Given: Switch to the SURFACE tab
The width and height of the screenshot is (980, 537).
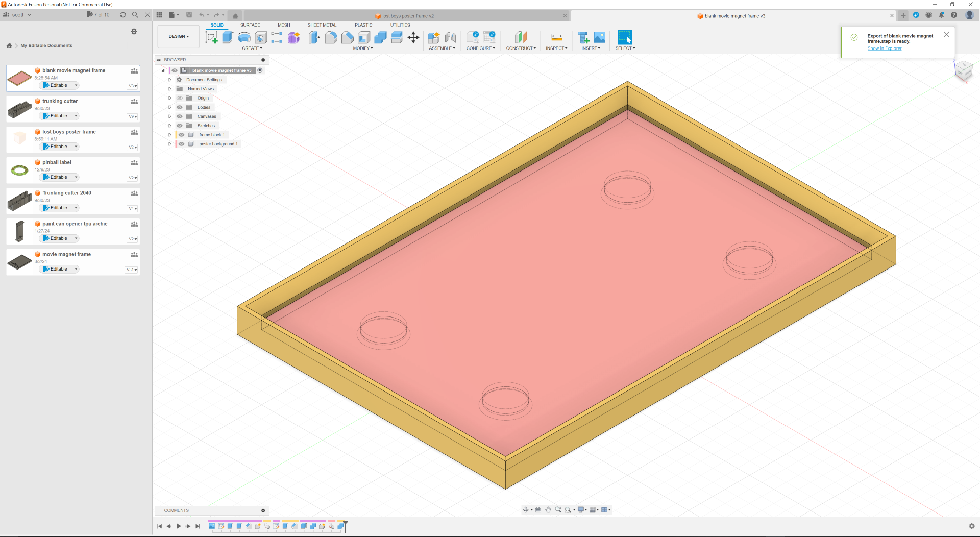Looking at the screenshot, I should pos(250,25).
